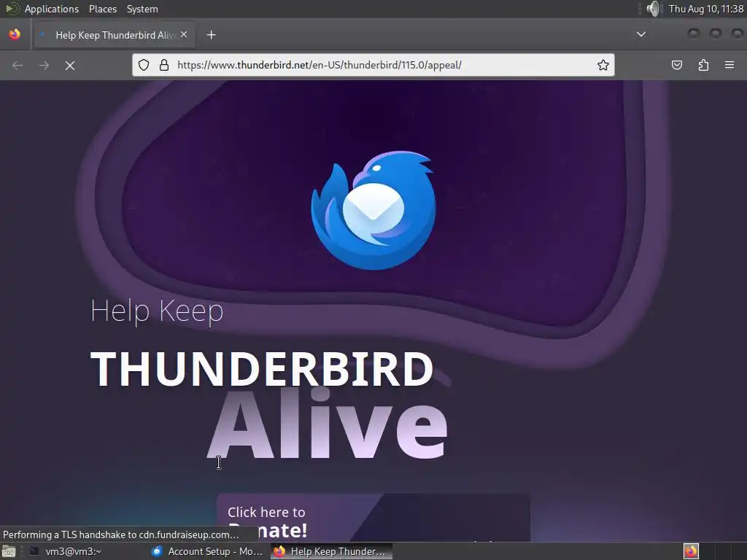Open the clock showing Thu Aug 10, 11:38
Viewport: 747px width, 560px height.
[706, 9]
